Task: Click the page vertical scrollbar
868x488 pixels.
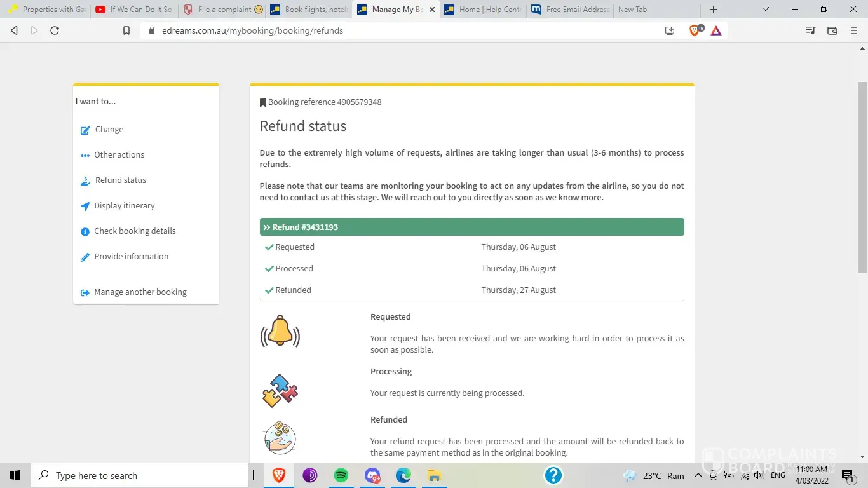Action: pos(862,178)
